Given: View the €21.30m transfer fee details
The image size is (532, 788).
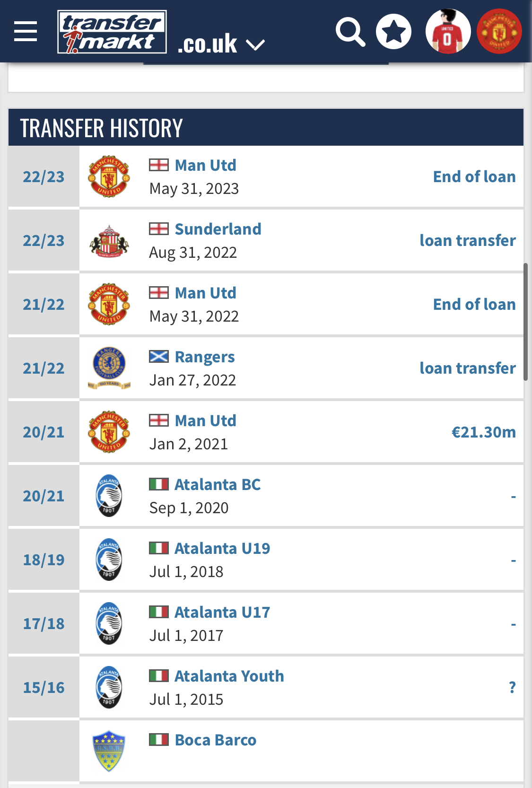Looking at the screenshot, I should [x=484, y=432].
